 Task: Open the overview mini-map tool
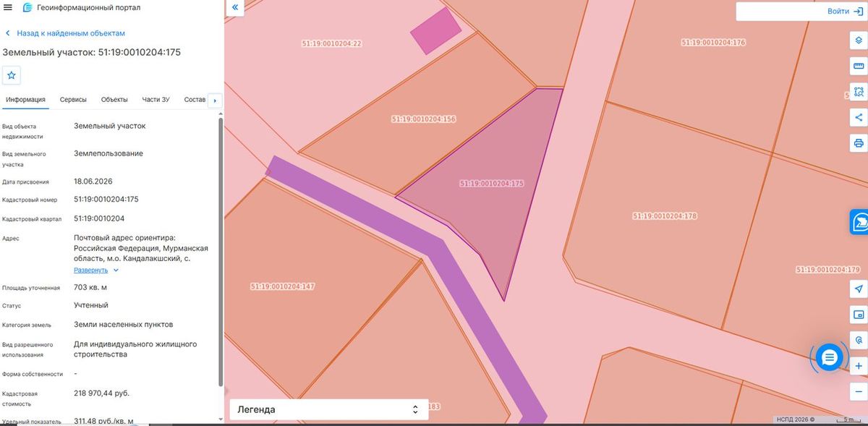coord(859,315)
